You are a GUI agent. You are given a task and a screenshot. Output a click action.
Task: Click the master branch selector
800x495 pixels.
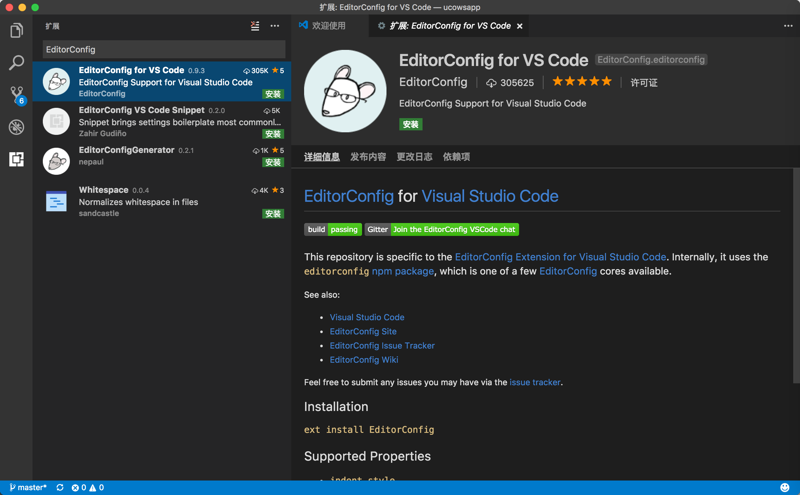28,488
